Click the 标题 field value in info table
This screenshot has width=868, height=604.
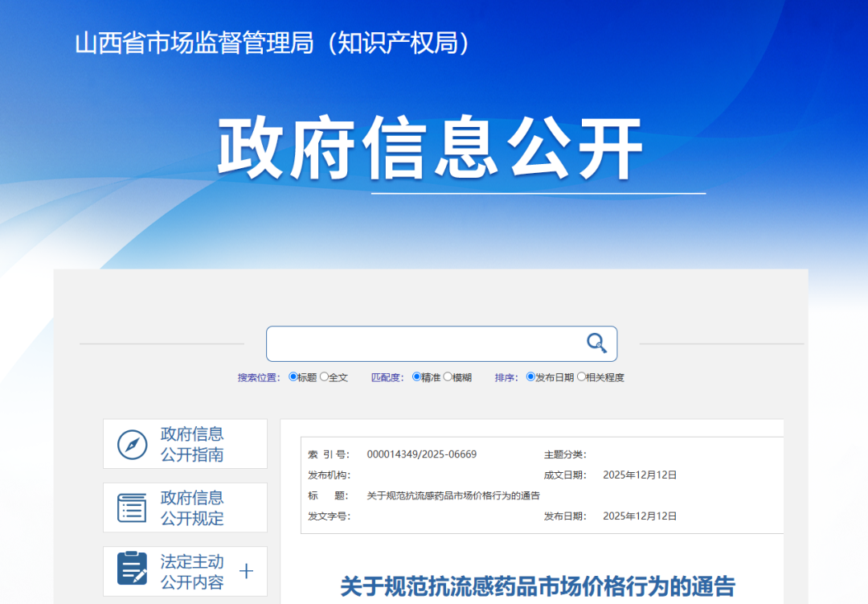452,495
